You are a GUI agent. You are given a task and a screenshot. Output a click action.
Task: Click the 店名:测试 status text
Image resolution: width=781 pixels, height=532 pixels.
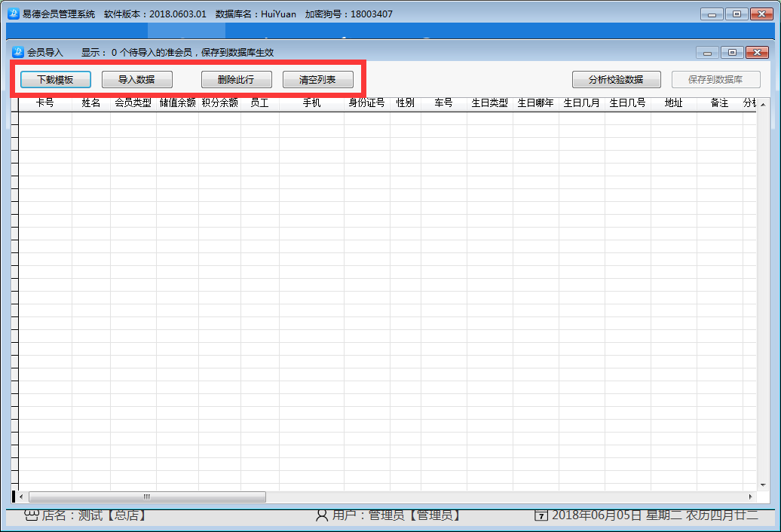[x=95, y=515]
